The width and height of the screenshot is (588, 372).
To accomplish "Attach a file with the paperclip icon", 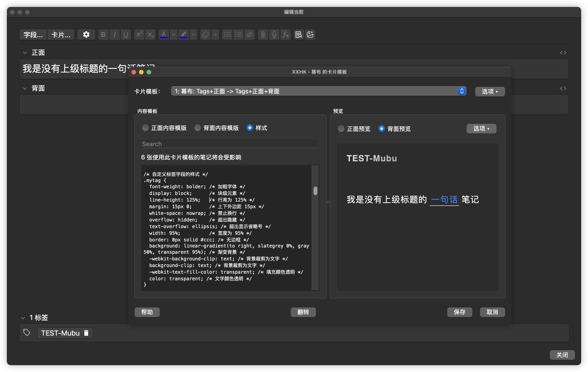I will click(x=263, y=35).
